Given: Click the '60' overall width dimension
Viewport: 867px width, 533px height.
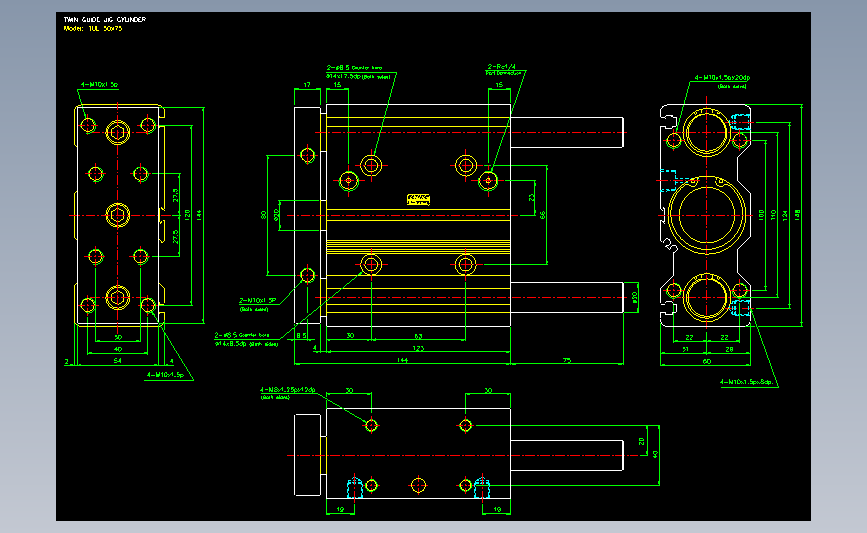Looking at the screenshot, I should tap(707, 361).
